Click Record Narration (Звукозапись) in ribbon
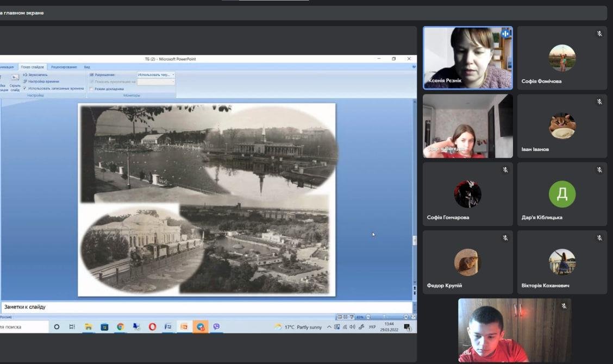Image resolution: width=613 pixels, height=364 pixels. [35, 74]
